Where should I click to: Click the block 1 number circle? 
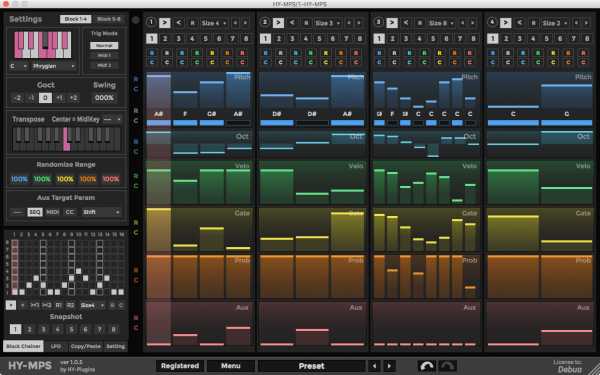(151, 22)
